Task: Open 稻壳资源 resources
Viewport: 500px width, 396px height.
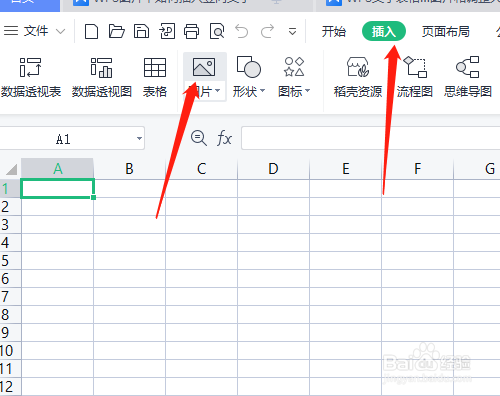Action: click(358, 77)
